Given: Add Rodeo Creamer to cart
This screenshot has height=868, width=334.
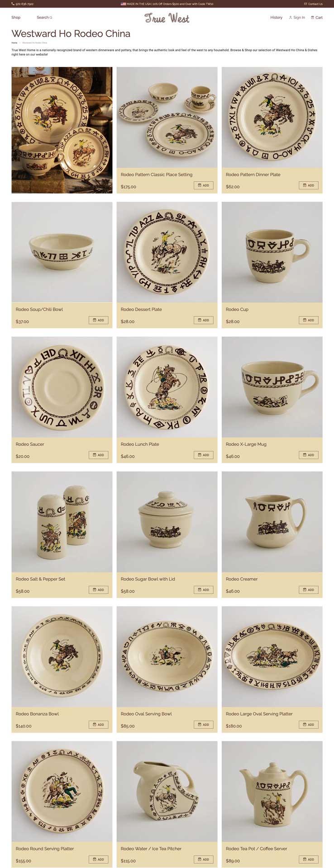Looking at the screenshot, I should coord(309,590).
